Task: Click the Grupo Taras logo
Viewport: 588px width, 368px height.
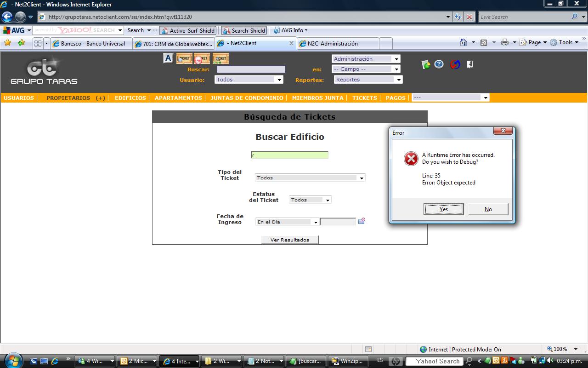Action: 44,70
